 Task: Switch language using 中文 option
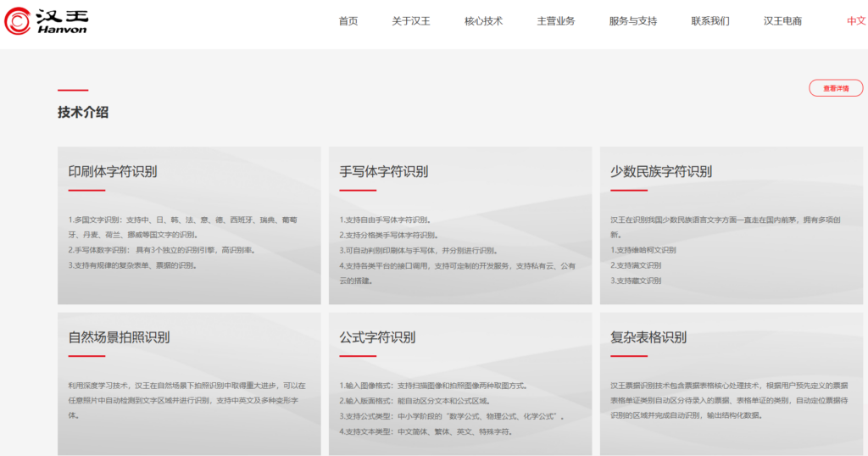point(855,21)
